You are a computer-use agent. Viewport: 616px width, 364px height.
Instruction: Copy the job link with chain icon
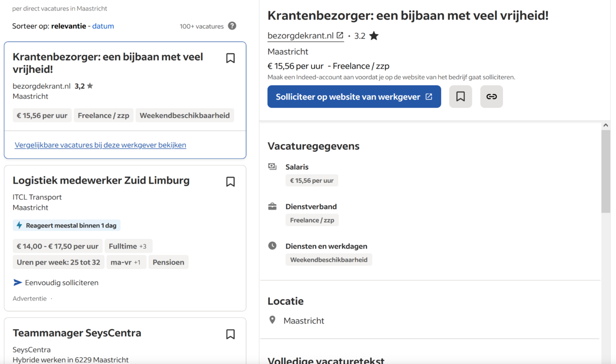coord(491,97)
